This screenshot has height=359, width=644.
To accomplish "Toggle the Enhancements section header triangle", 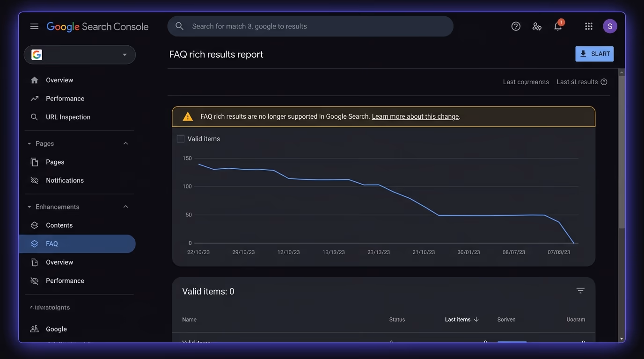I will coord(29,207).
